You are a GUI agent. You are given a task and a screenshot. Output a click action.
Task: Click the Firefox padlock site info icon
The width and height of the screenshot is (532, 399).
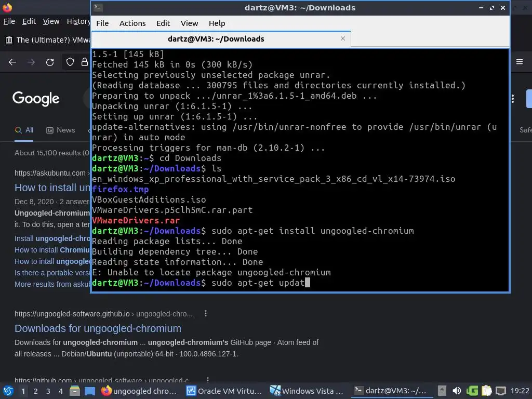84,62
